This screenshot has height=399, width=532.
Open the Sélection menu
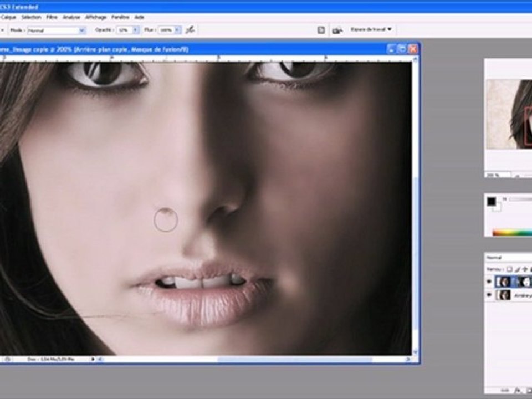[x=31, y=17]
